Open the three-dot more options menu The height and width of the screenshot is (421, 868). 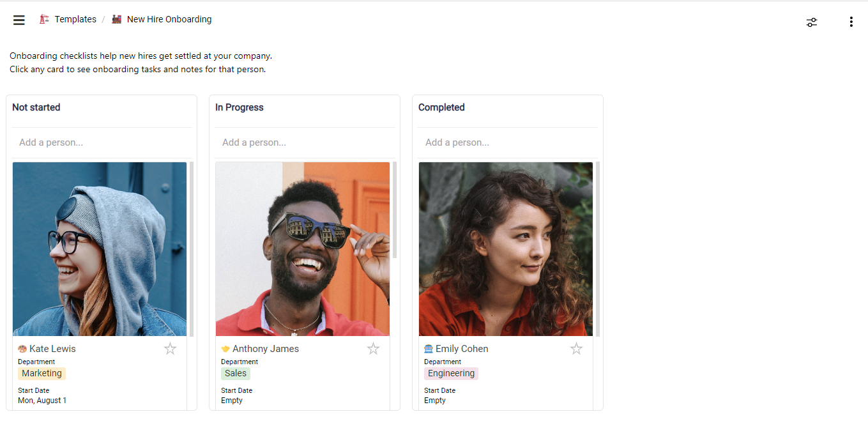(851, 22)
